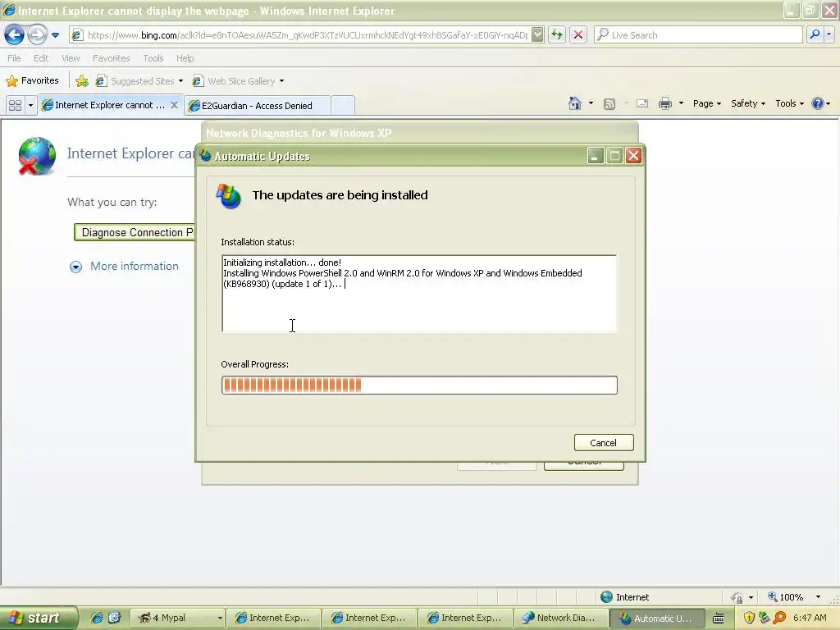Expand the address bar URL history dropdown

pyautogui.click(x=537, y=35)
